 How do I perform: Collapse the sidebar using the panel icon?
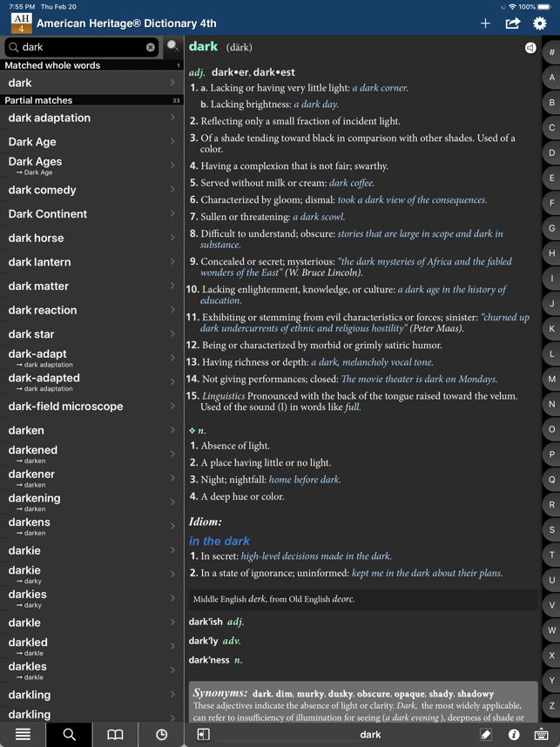[x=203, y=734]
